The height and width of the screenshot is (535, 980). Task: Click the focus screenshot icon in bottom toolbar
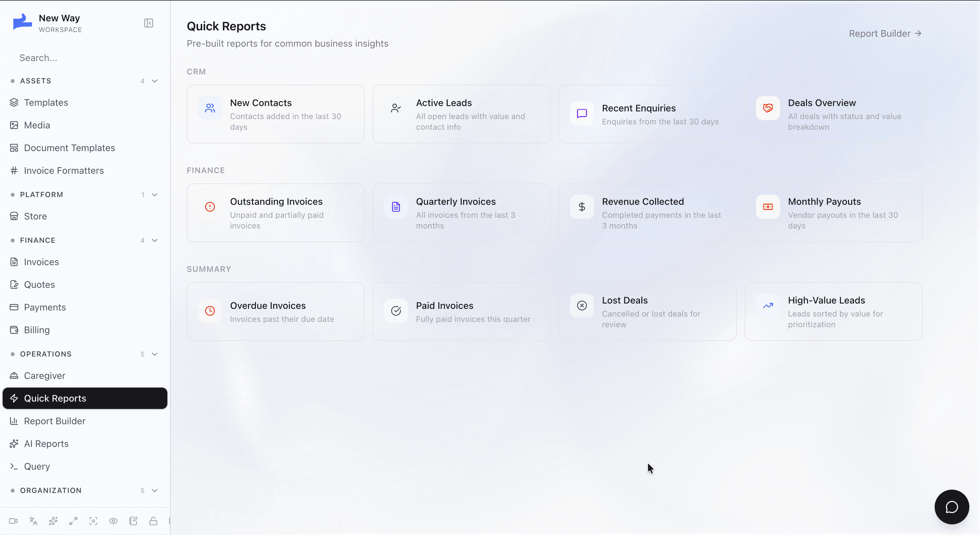pyautogui.click(x=93, y=521)
